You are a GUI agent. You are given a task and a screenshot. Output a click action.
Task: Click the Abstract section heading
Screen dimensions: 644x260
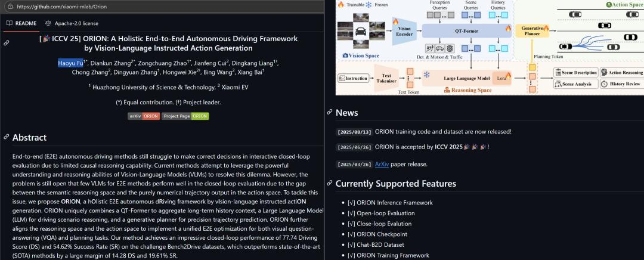(x=30, y=137)
